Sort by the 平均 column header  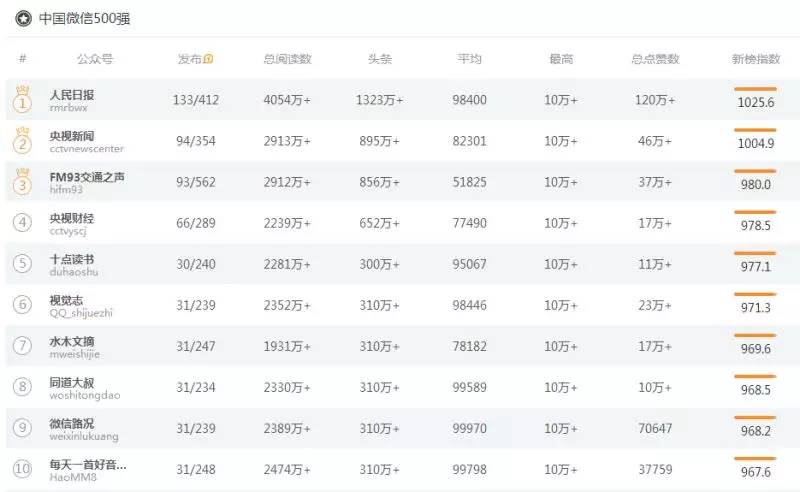[x=469, y=59]
